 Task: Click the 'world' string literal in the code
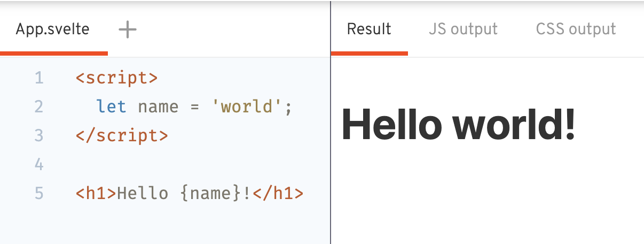pos(247,107)
